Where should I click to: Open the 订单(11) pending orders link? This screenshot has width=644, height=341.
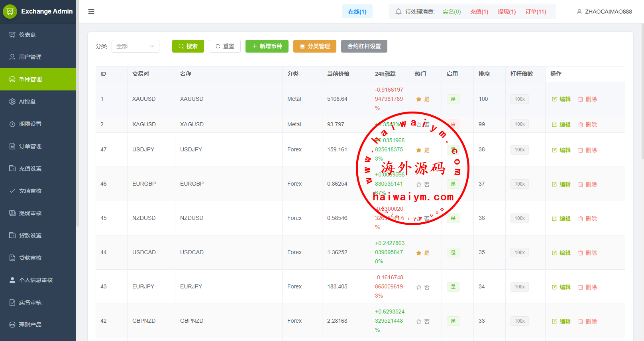[535, 12]
